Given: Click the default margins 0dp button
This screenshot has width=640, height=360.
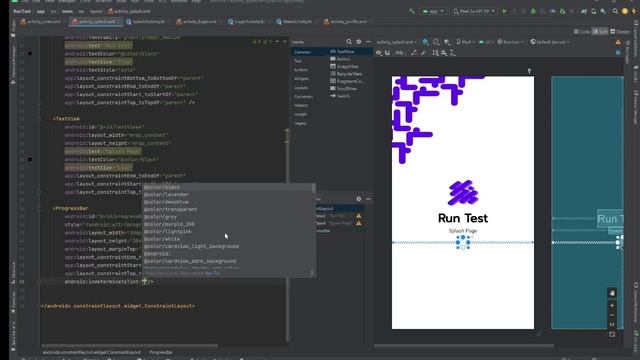Looking at the screenshot, I should point(399,53).
